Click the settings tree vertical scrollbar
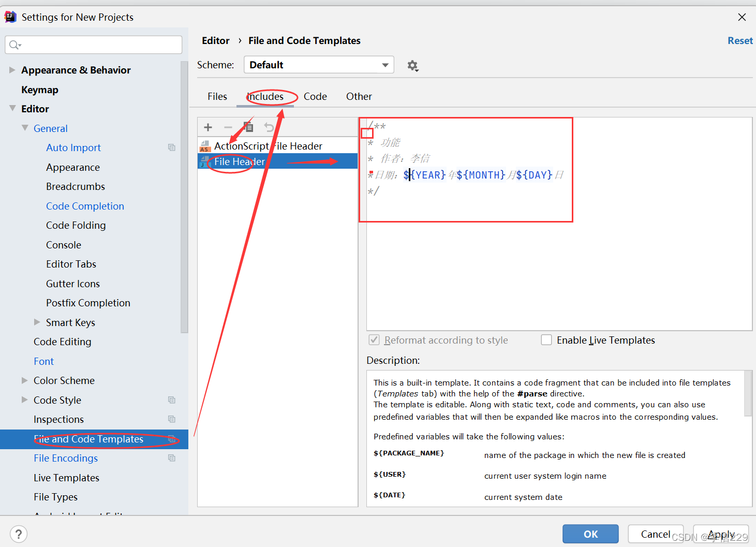The width and height of the screenshot is (756, 547). click(184, 197)
